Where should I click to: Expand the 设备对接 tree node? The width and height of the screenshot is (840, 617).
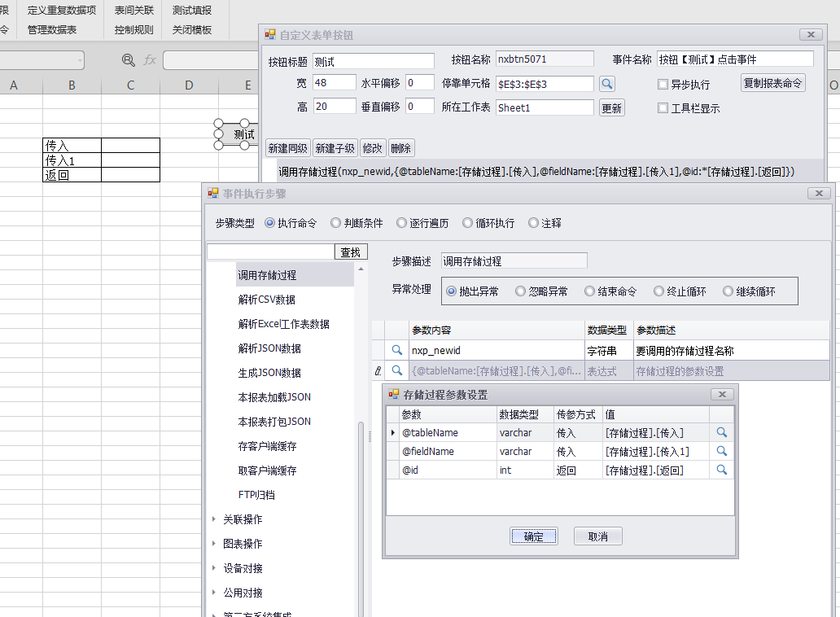pos(214,568)
